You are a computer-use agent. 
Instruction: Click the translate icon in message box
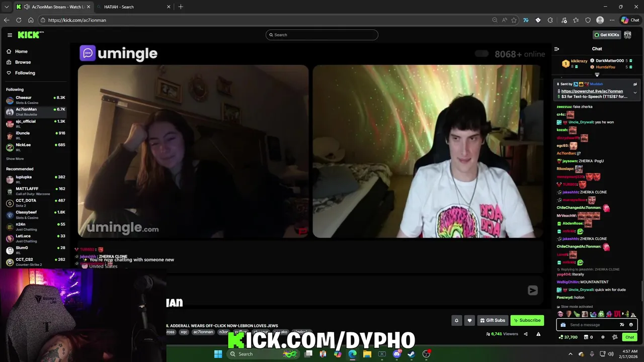[x=622, y=325]
